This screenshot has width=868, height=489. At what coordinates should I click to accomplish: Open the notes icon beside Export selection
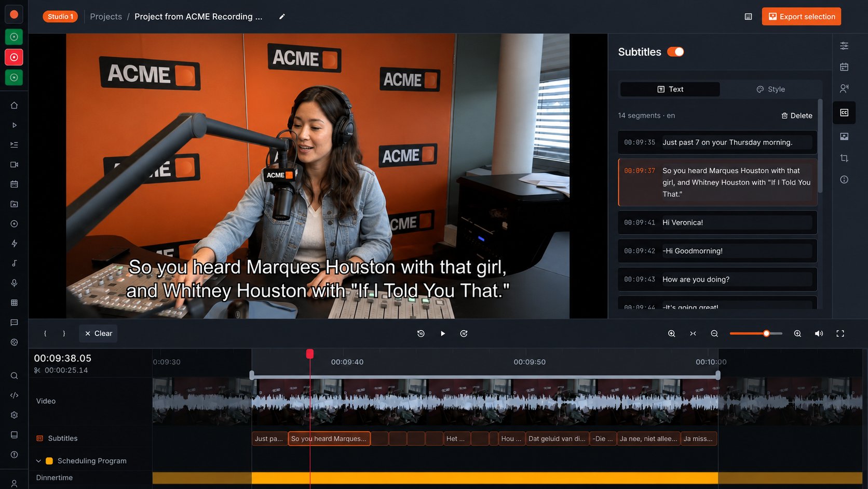tap(748, 17)
